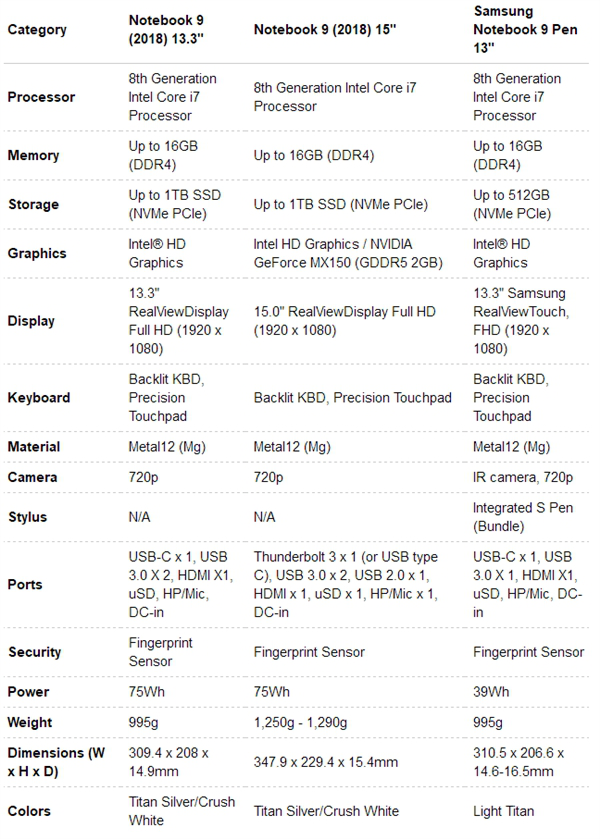The height and width of the screenshot is (839, 600).
Task: Select the IR camera, 720p cell
Action: click(x=523, y=477)
